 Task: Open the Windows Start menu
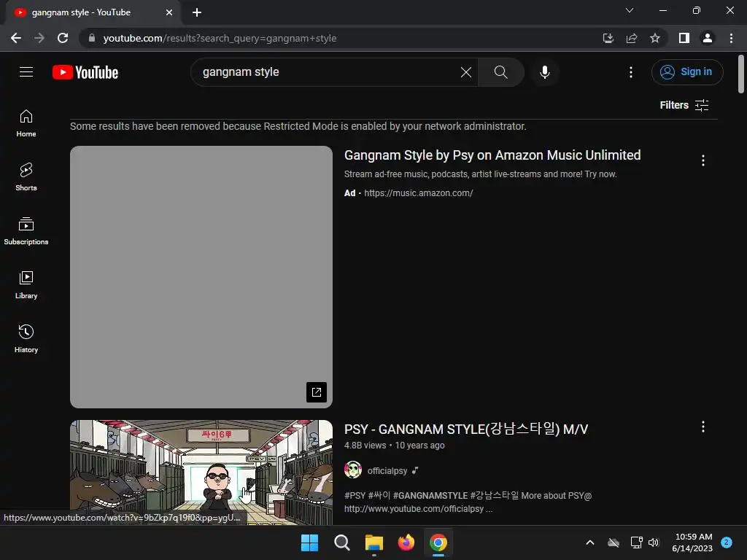click(x=309, y=542)
